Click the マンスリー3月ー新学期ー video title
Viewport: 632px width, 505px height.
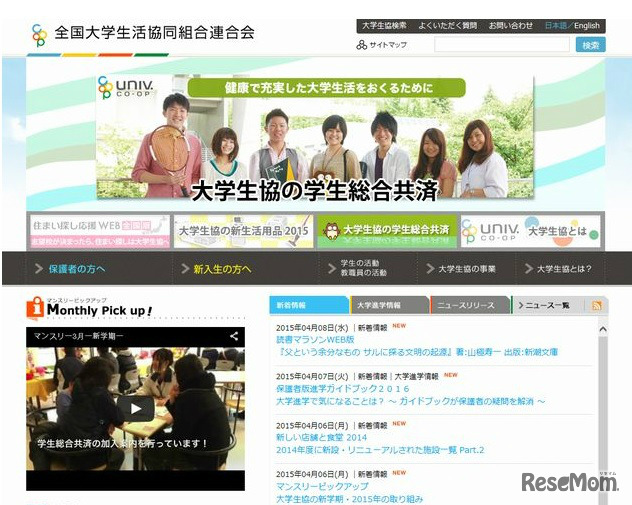(78, 336)
